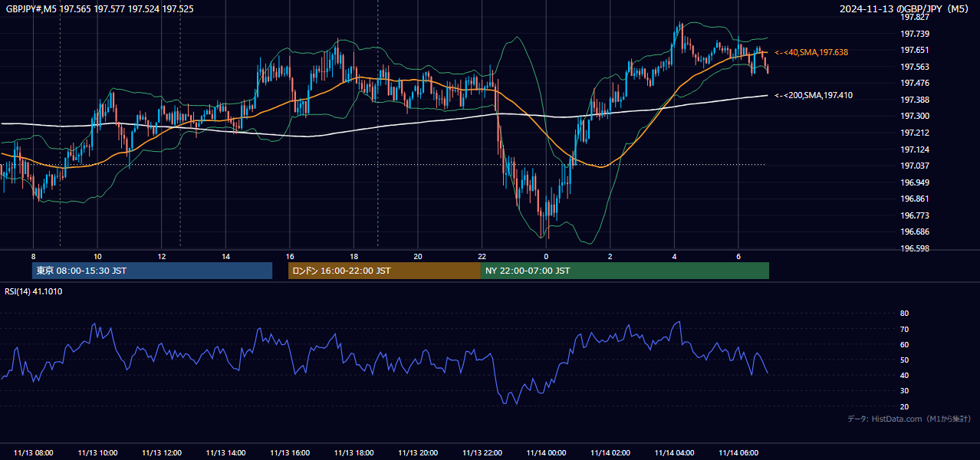Click the RSI(14) 41.1010 indicator label
Viewport: 980px width, 460px height.
click(x=34, y=291)
